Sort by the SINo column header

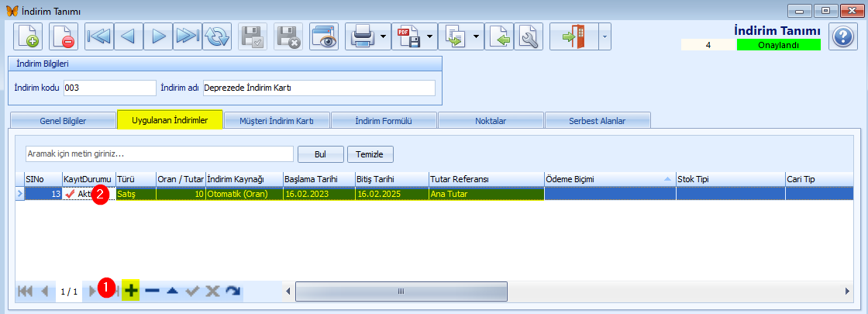43,179
